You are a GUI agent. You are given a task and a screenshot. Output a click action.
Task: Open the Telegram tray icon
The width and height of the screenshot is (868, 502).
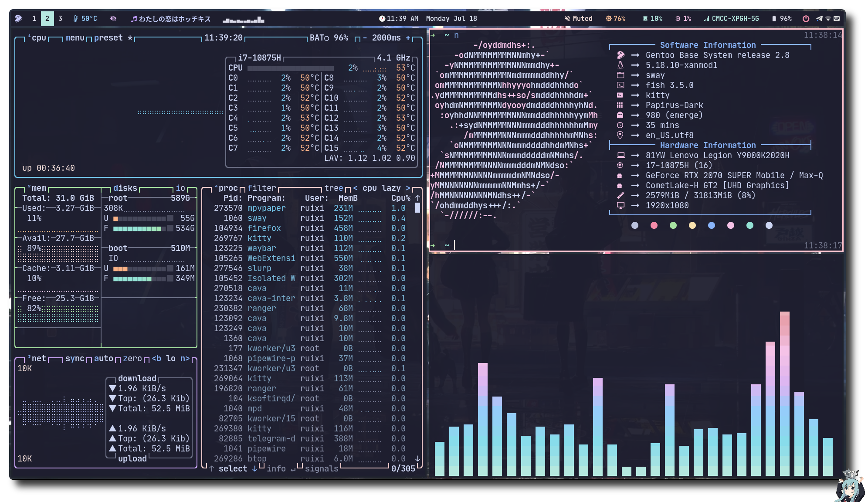[x=819, y=18]
